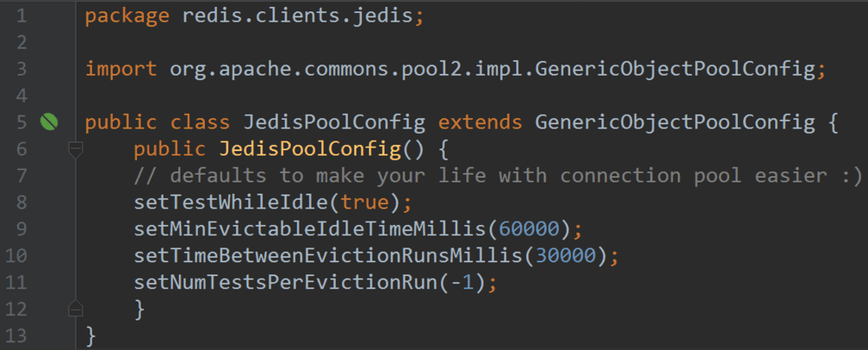Click line number 8 in the gutter
This screenshot has height=350, width=868.
[x=21, y=202]
